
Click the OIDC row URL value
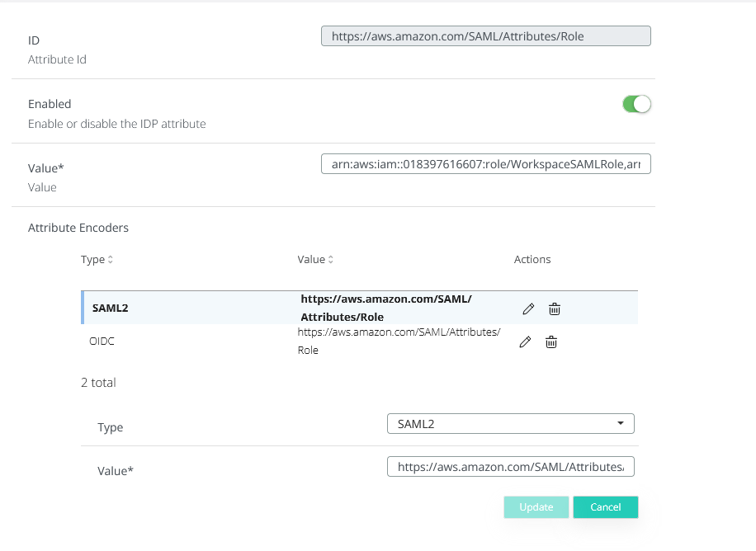[x=398, y=341]
